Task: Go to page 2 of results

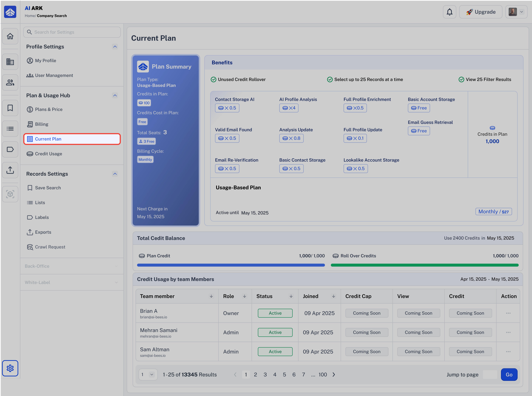Action: 255,374
